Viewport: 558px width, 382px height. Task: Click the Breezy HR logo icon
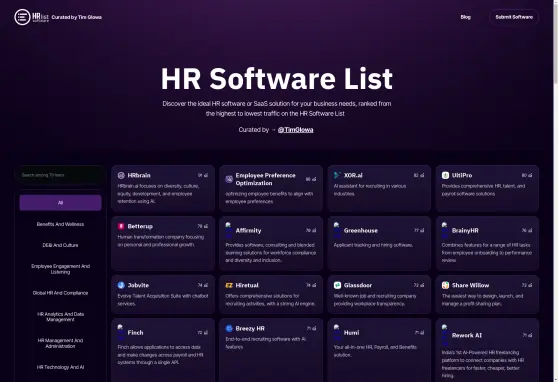229,328
